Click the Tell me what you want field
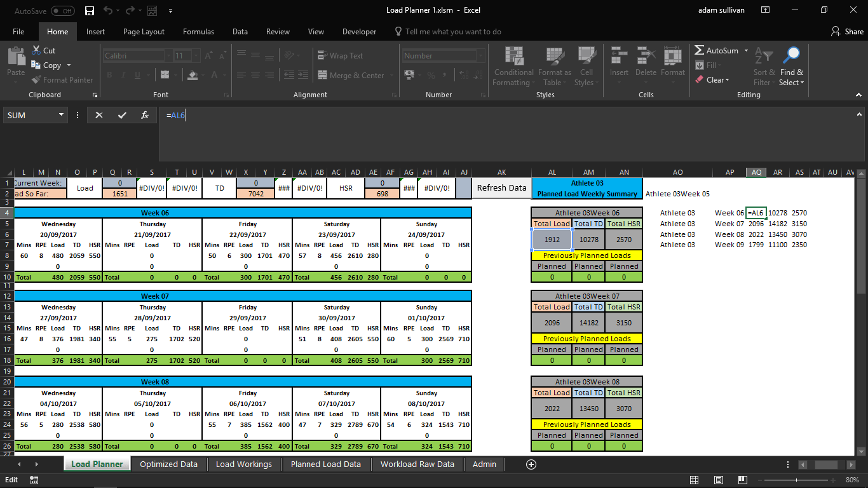868x488 pixels. point(452,32)
